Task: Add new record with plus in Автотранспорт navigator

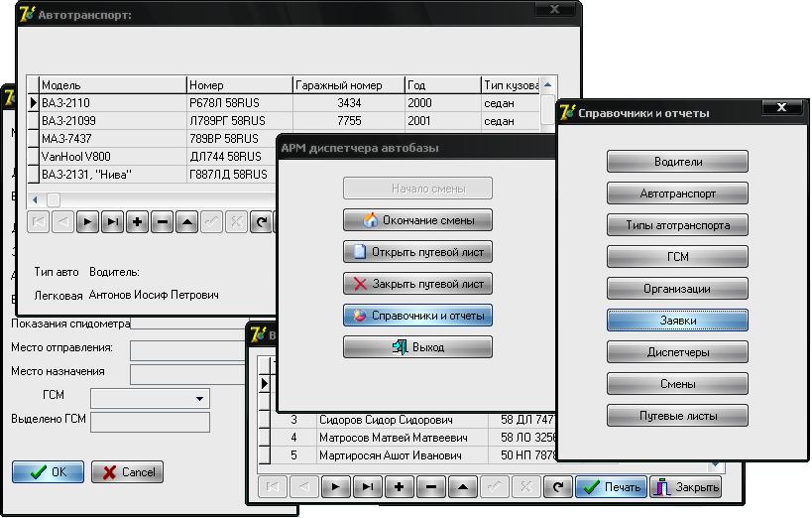Action: [138, 223]
